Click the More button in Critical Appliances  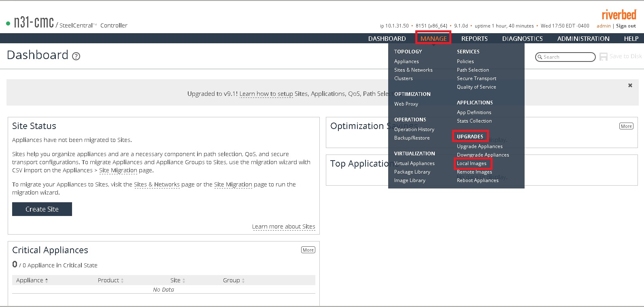(308, 250)
